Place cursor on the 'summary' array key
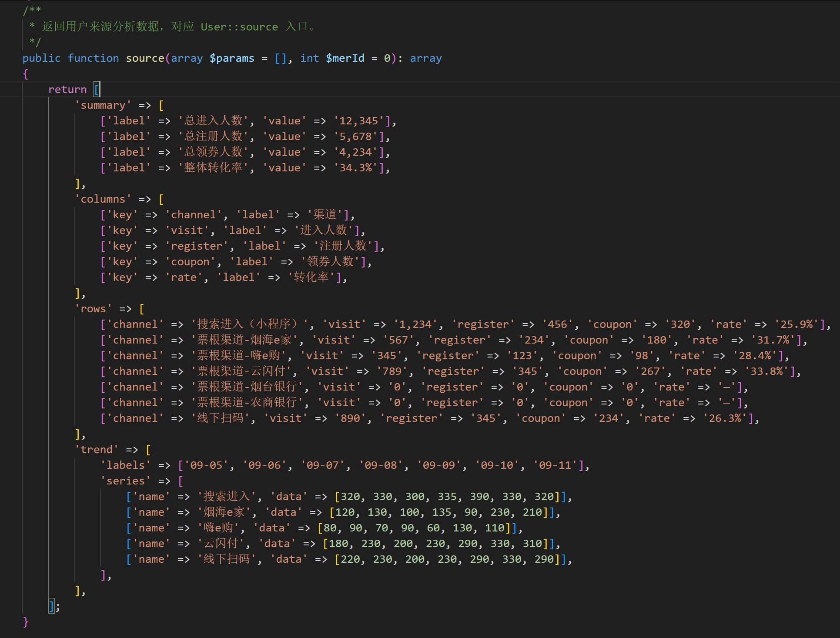Image resolution: width=840 pixels, height=638 pixels. tap(103, 105)
